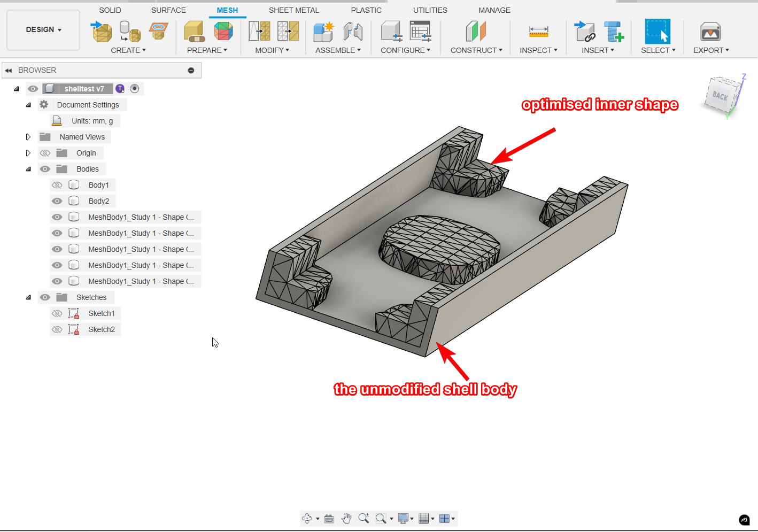Click the Orbit navigation icon
Image resolution: width=758 pixels, height=532 pixels.
coord(307,519)
